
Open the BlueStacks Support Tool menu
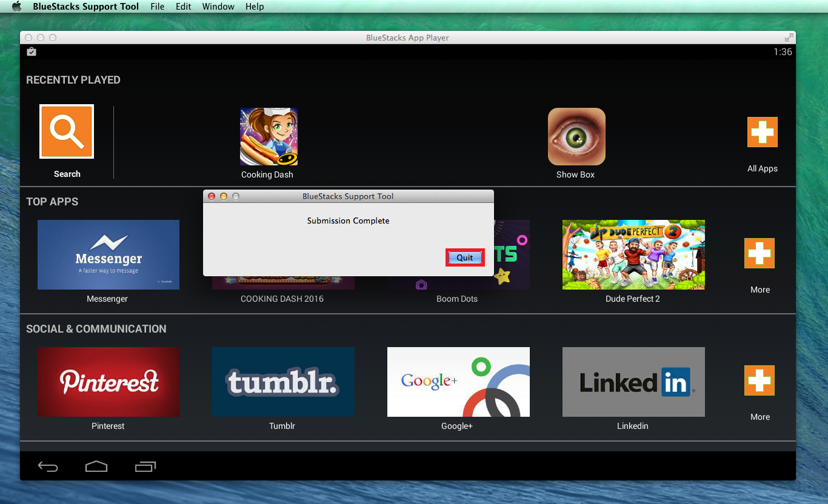click(x=85, y=7)
